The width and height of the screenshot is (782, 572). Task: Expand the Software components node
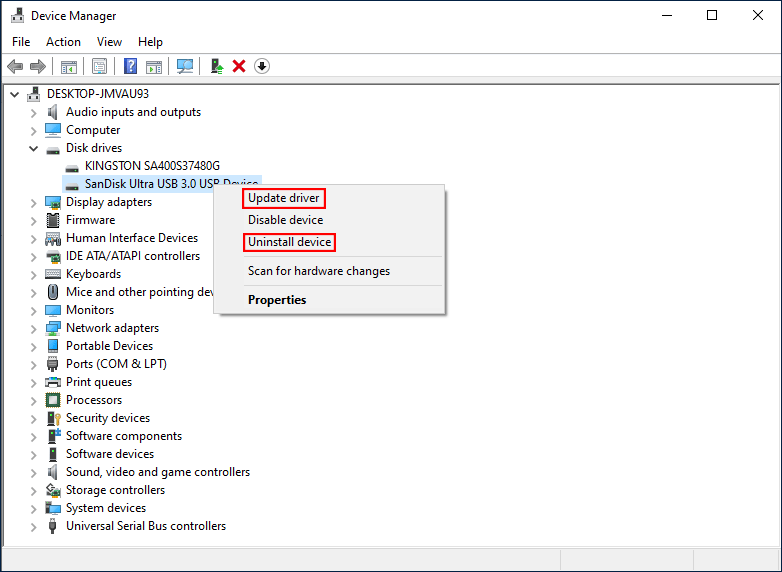(x=33, y=437)
